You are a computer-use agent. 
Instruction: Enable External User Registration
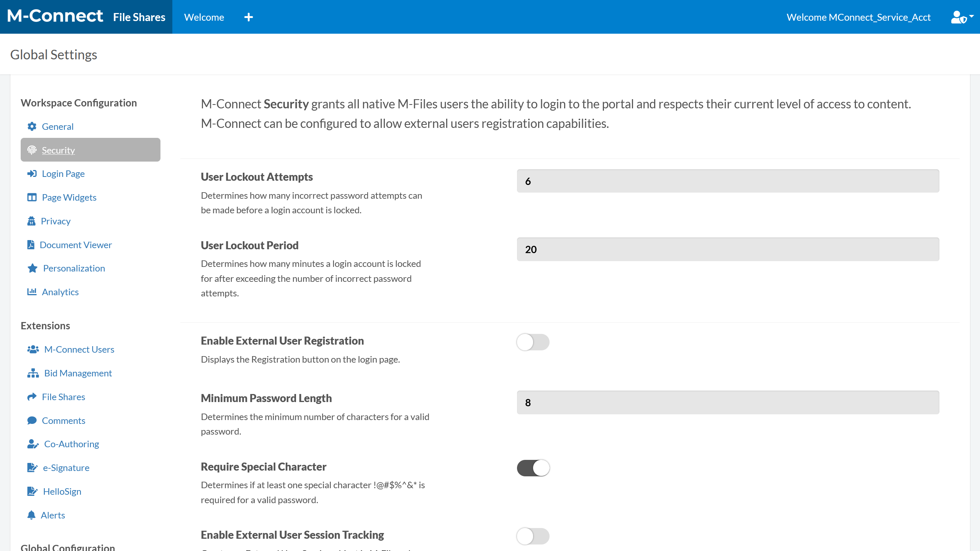pyautogui.click(x=533, y=342)
